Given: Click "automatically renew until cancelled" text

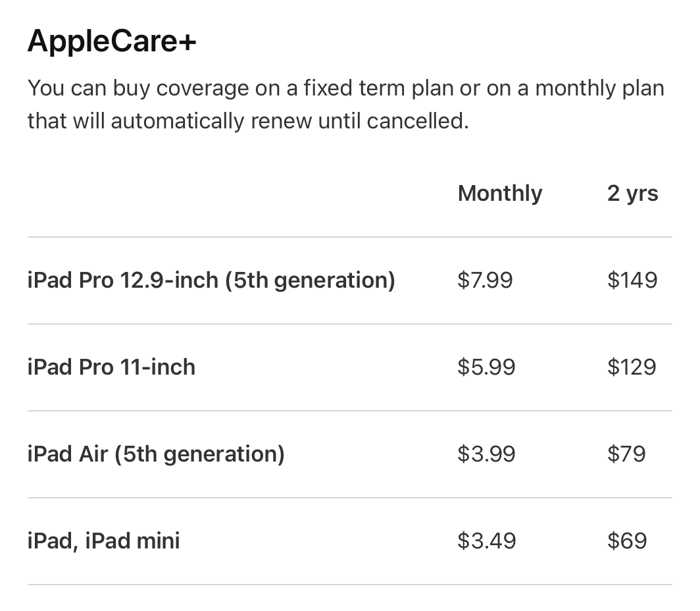Looking at the screenshot, I should pos(289,121).
